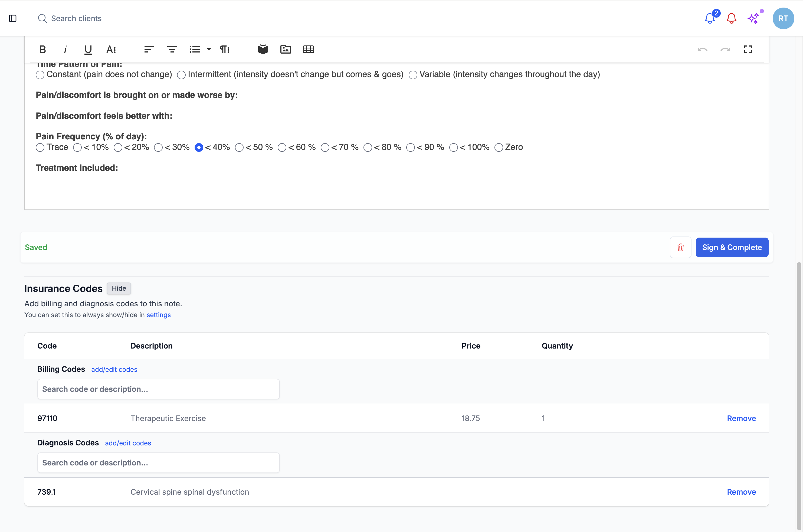Insert a table in editor

pyautogui.click(x=308, y=50)
